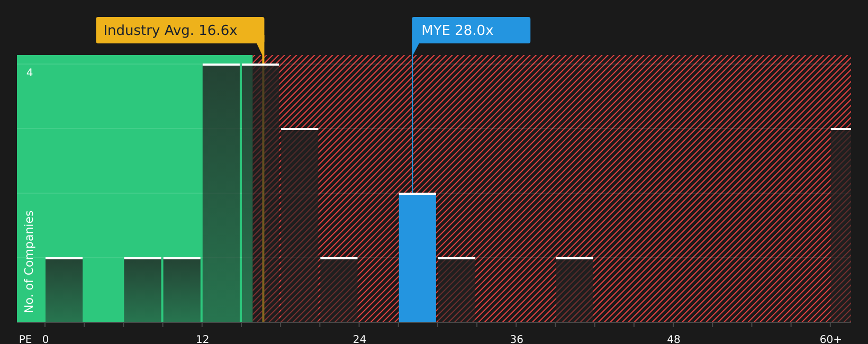Click the PE axis title

tap(25, 339)
